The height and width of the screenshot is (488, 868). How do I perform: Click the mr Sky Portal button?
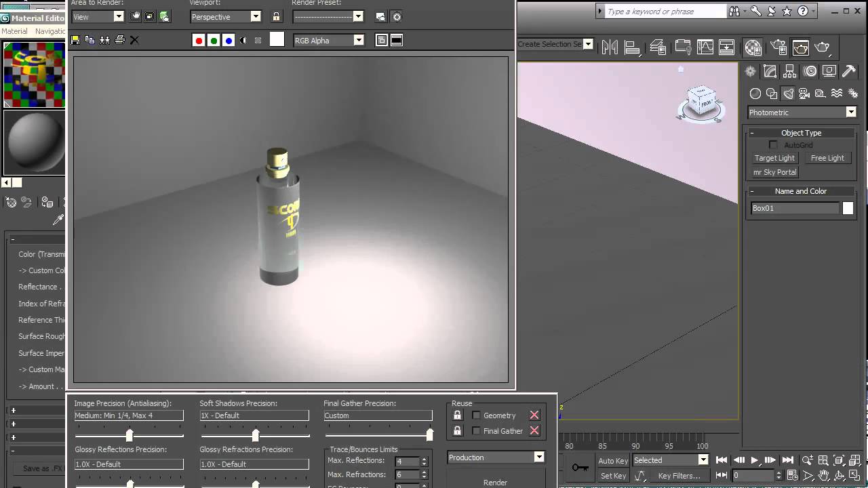[x=774, y=172]
